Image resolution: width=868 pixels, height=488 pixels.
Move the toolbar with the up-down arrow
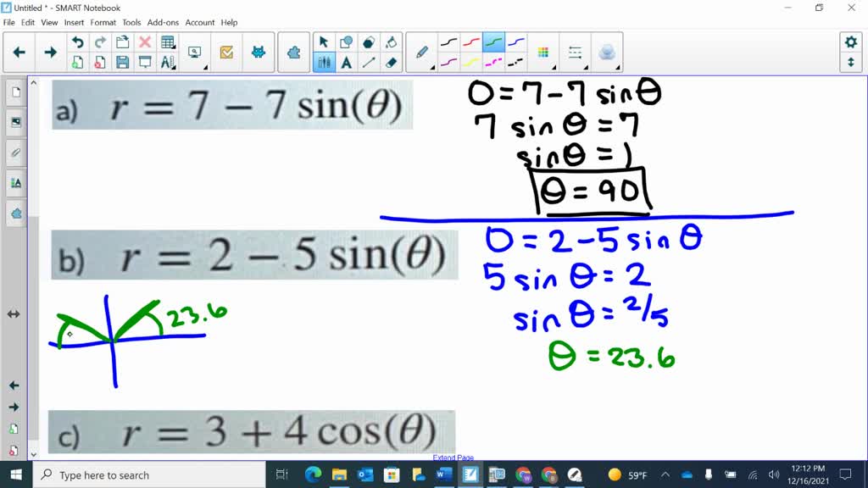pyautogui.click(x=851, y=62)
